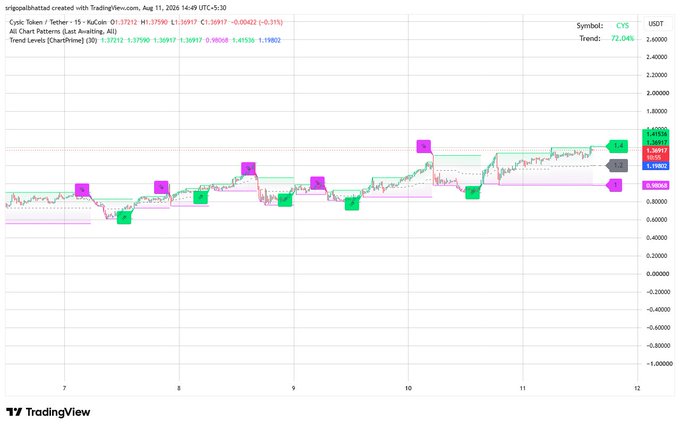Click the date label 12 on the time axis
This screenshot has height=428, width=680.
pos(637,388)
